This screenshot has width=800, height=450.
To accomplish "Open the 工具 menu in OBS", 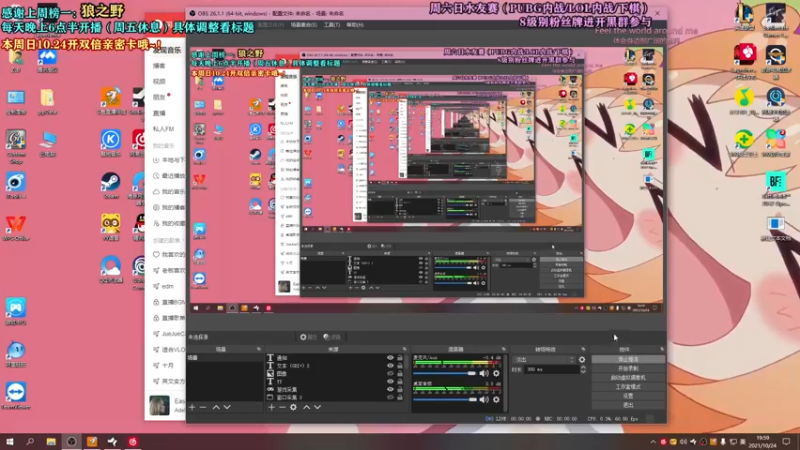I will pyautogui.click(x=332, y=25).
